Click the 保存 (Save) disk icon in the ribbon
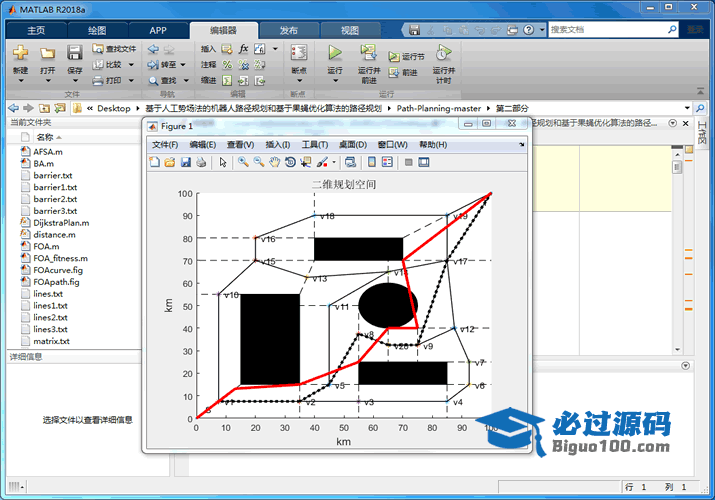 click(74, 53)
